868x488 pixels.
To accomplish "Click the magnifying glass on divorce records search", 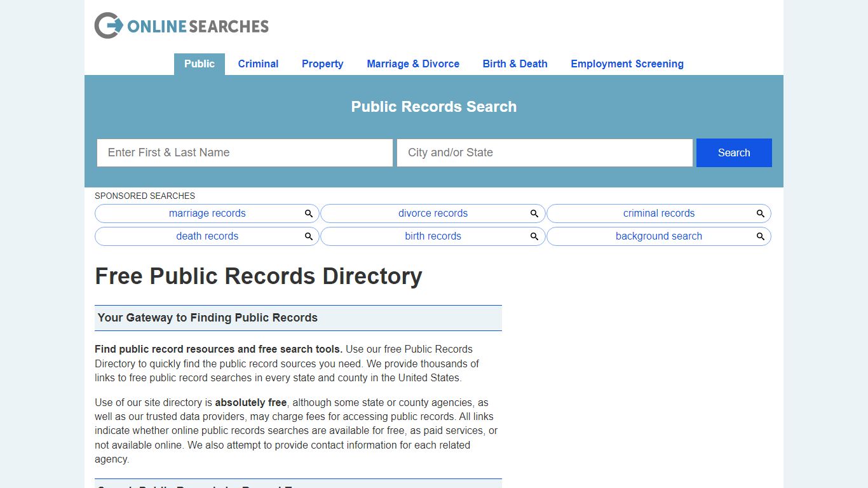I will tap(534, 213).
